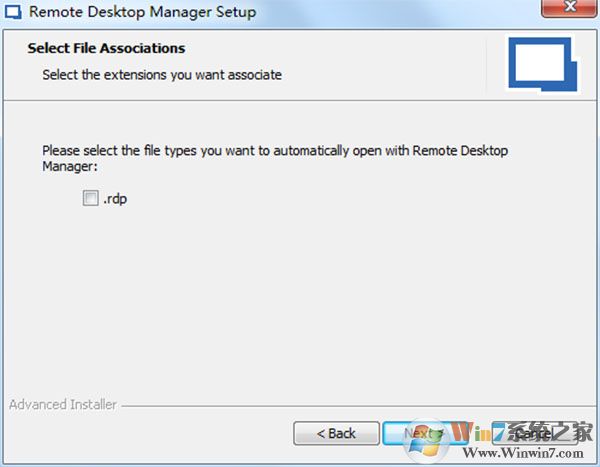
Task: Go back with the Back button
Action: point(336,433)
